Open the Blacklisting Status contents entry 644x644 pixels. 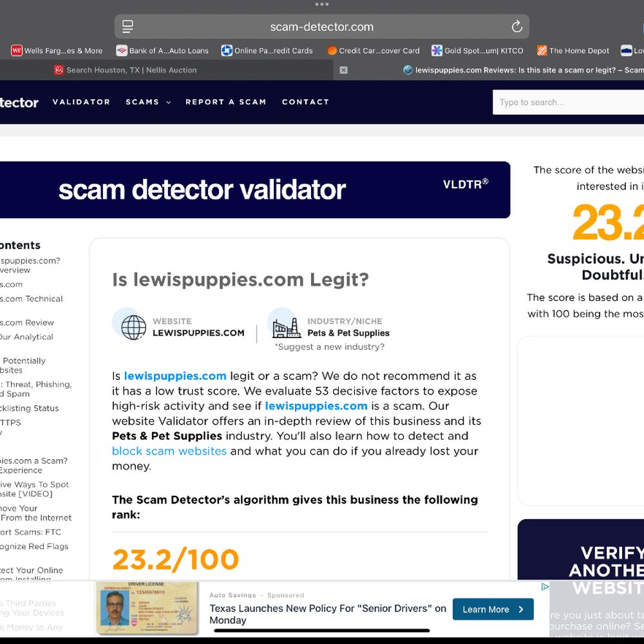29,408
